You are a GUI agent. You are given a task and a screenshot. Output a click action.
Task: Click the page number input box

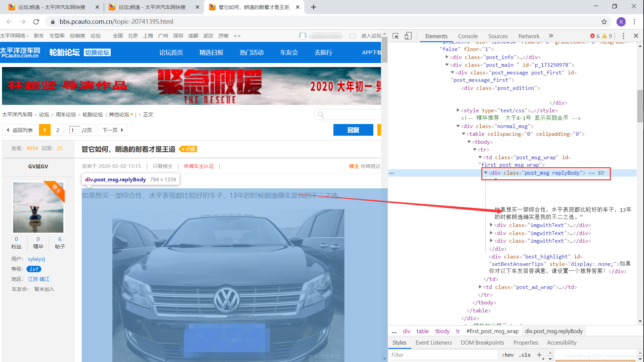(x=74, y=130)
